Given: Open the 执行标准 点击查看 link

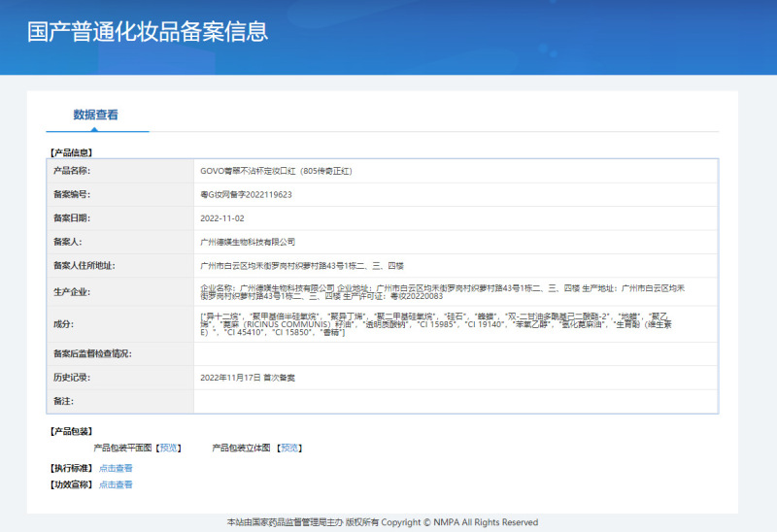Looking at the screenshot, I should click(116, 468).
